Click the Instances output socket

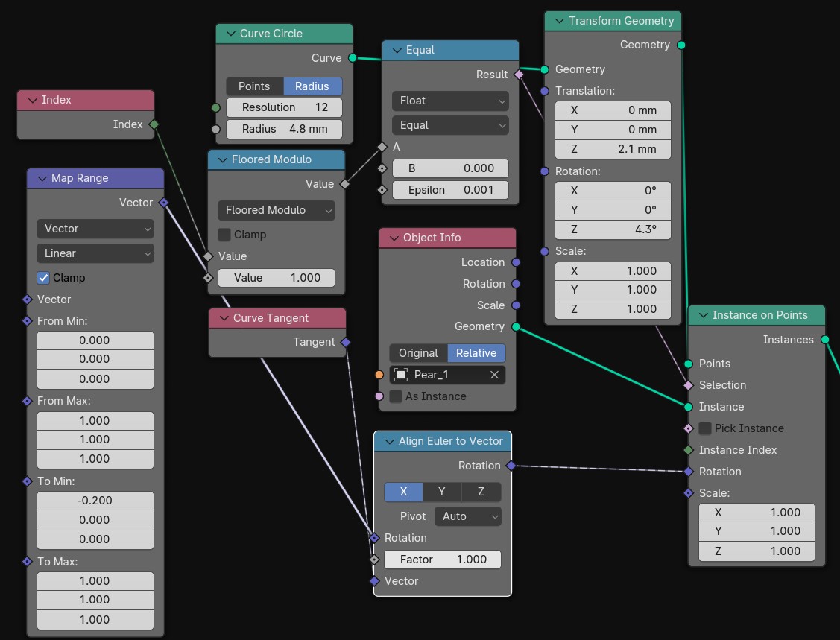coord(825,340)
